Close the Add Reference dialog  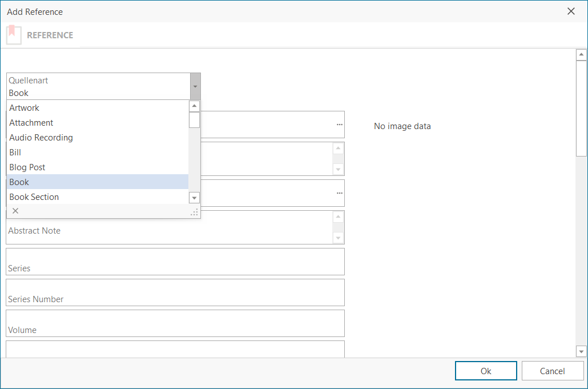tap(571, 11)
